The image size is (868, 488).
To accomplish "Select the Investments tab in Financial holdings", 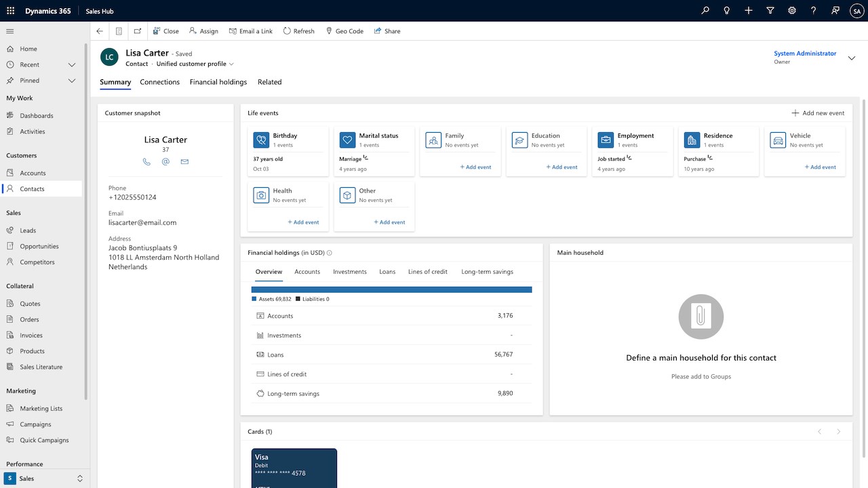I will point(349,272).
